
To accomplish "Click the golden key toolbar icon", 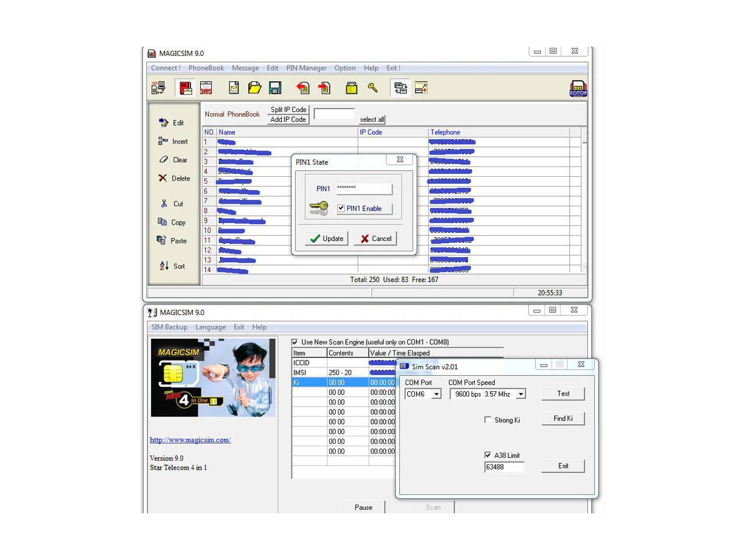I will coord(372,87).
